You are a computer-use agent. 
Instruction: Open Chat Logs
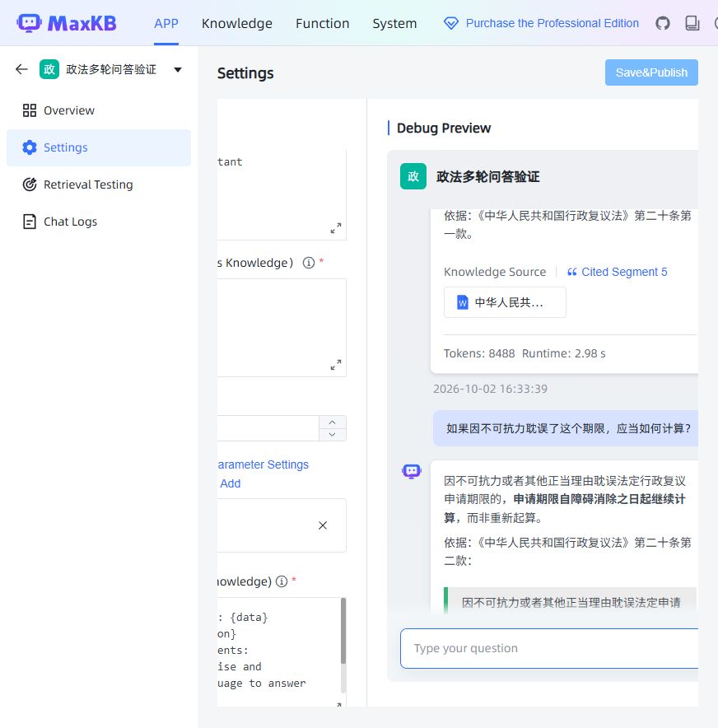click(99, 222)
